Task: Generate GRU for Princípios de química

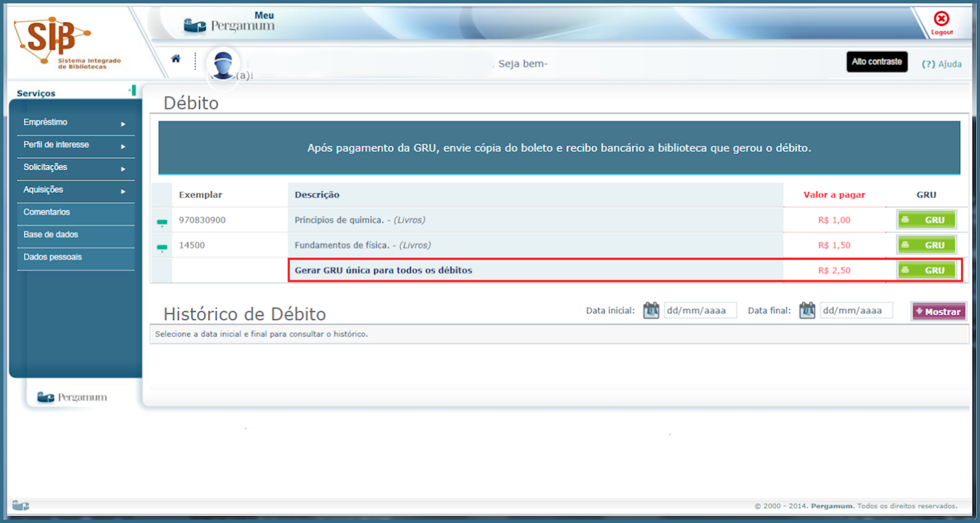Action: pyautogui.click(x=926, y=220)
